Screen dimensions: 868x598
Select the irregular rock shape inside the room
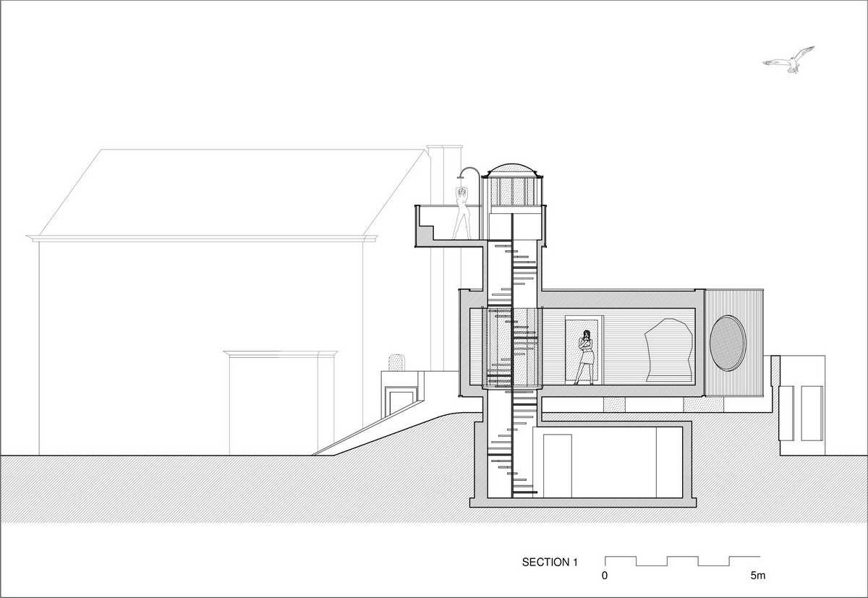[x=669, y=351]
